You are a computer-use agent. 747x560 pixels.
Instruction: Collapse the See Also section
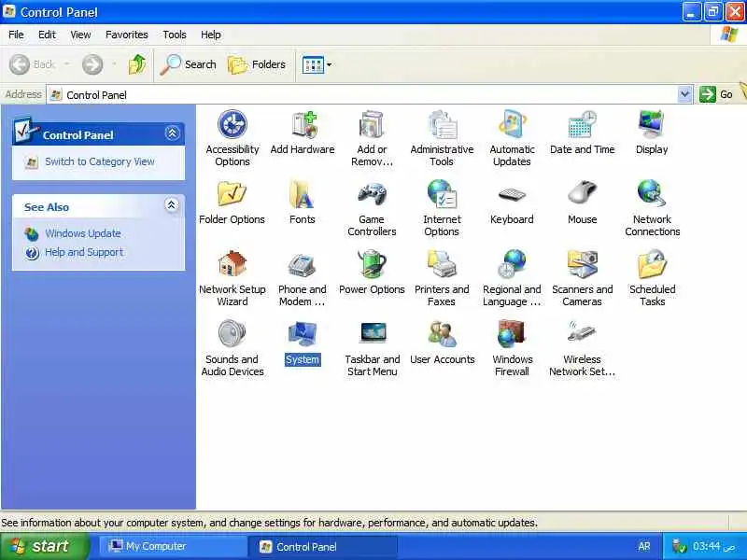click(172, 204)
